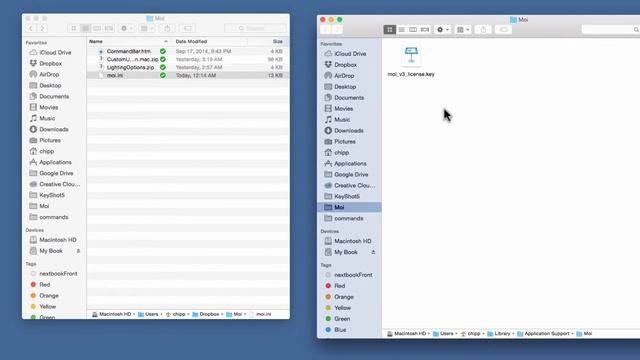Open Desktop in right window sidebar

345,87
